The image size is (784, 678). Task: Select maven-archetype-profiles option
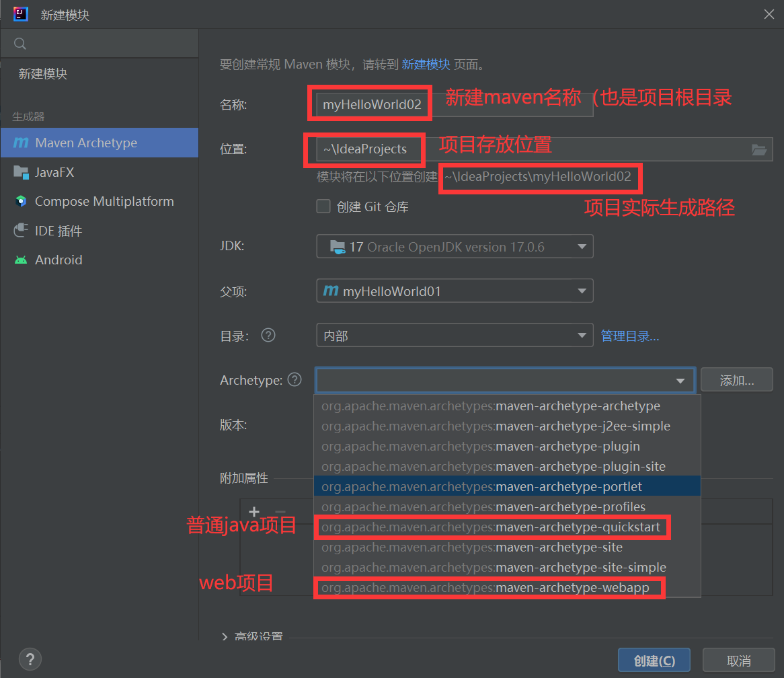[507, 506]
